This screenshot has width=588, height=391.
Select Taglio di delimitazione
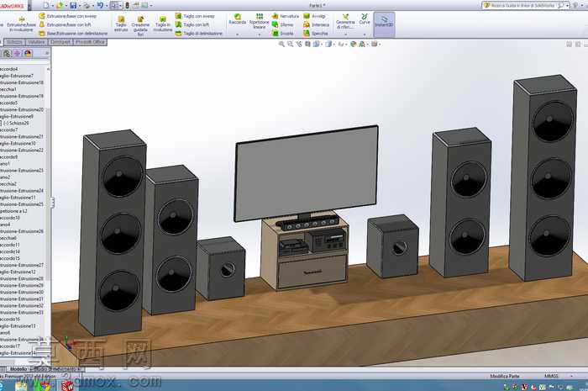click(x=199, y=34)
